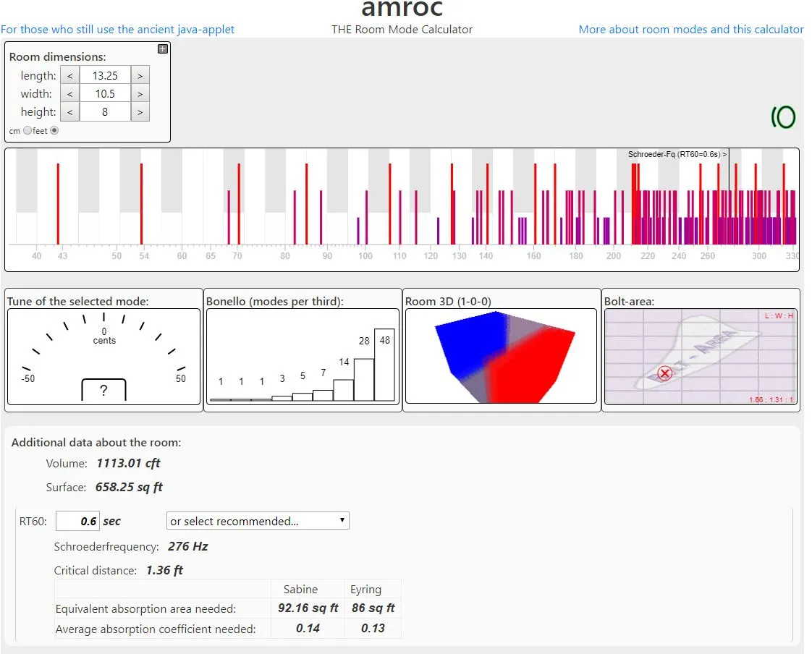Open 'More about room modes and this calculator'
The image size is (812, 654).
[690, 30]
